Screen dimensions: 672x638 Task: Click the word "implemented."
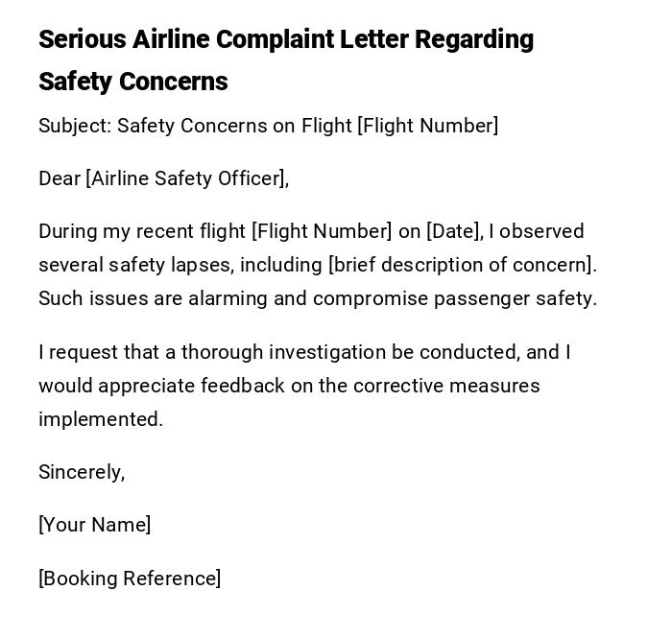tap(101, 419)
